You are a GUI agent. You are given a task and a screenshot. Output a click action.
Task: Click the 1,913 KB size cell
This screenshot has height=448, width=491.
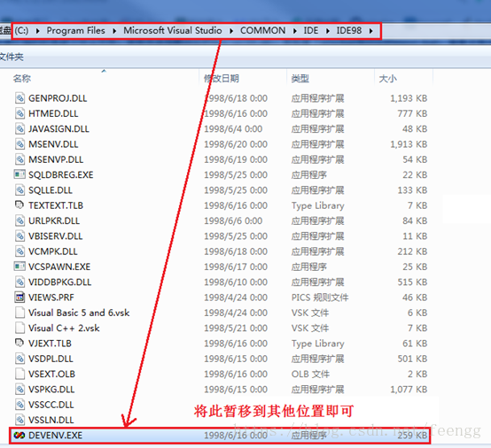(x=409, y=144)
